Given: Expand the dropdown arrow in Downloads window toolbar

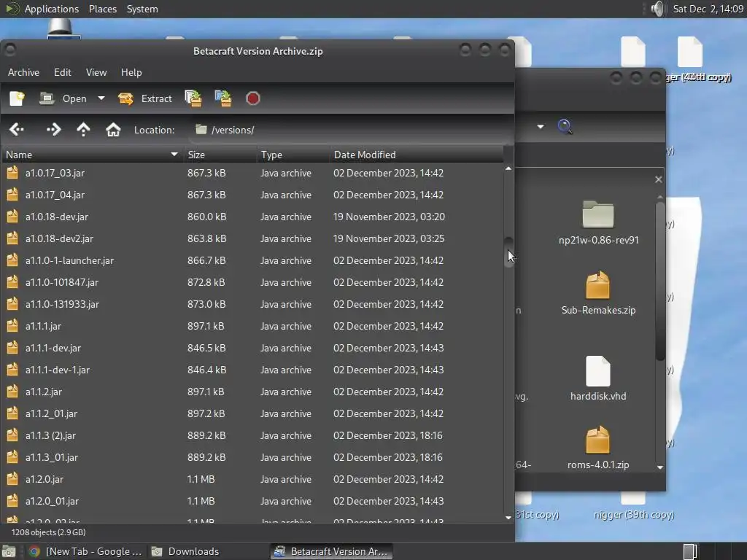Looking at the screenshot, I should point(541,127).
